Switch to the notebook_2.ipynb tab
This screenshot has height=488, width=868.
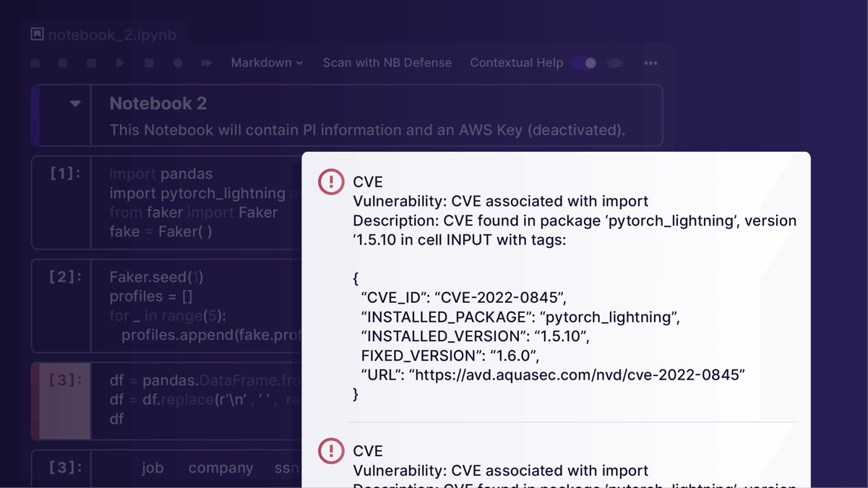pos(111,35)
